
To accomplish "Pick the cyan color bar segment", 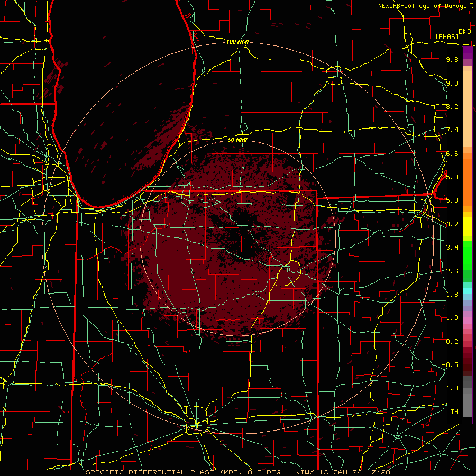I will coord(467,291).
